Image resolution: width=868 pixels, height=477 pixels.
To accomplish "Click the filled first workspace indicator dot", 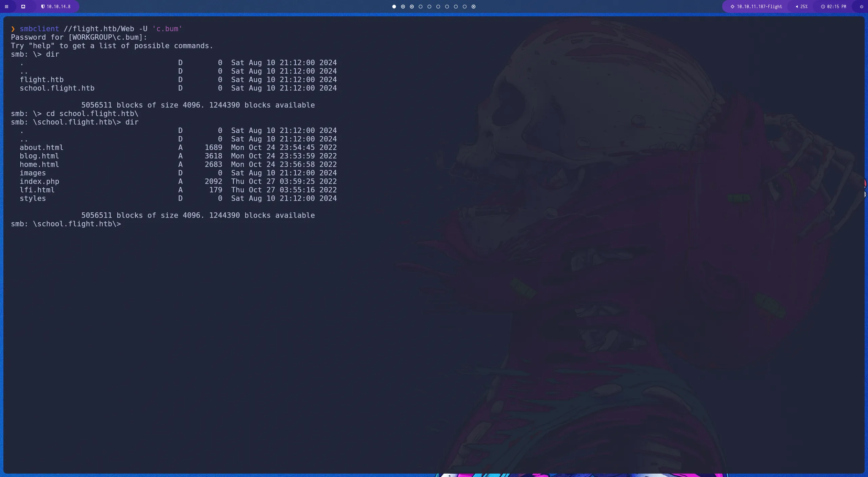I will point(394,6).
